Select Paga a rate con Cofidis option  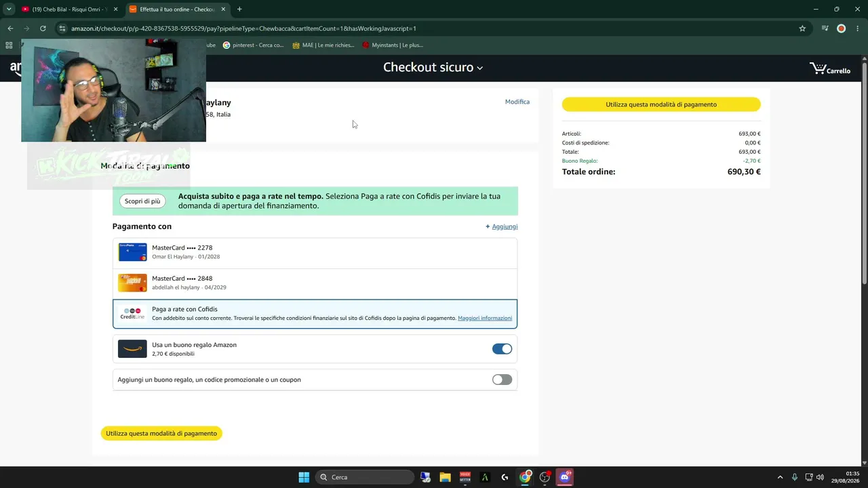[315, 314]
